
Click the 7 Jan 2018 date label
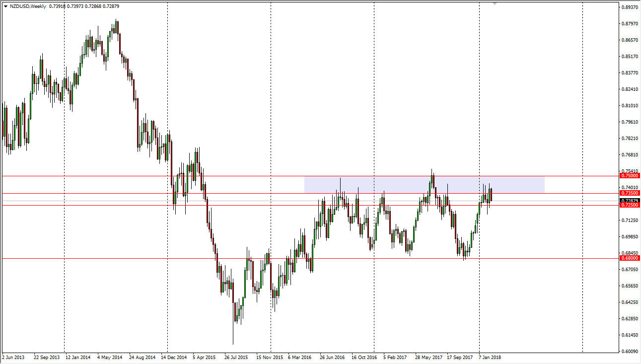click(x=490, y=357)
